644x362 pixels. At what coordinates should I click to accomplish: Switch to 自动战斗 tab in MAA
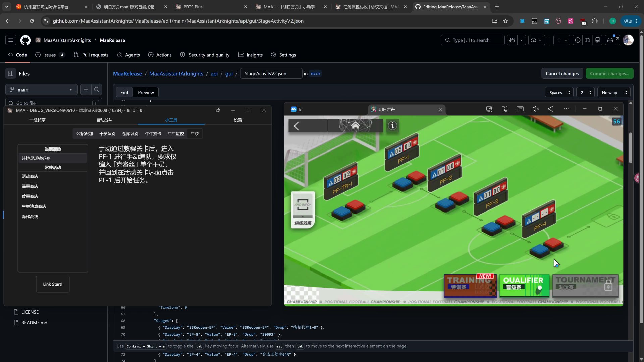(x=104, y=120)
